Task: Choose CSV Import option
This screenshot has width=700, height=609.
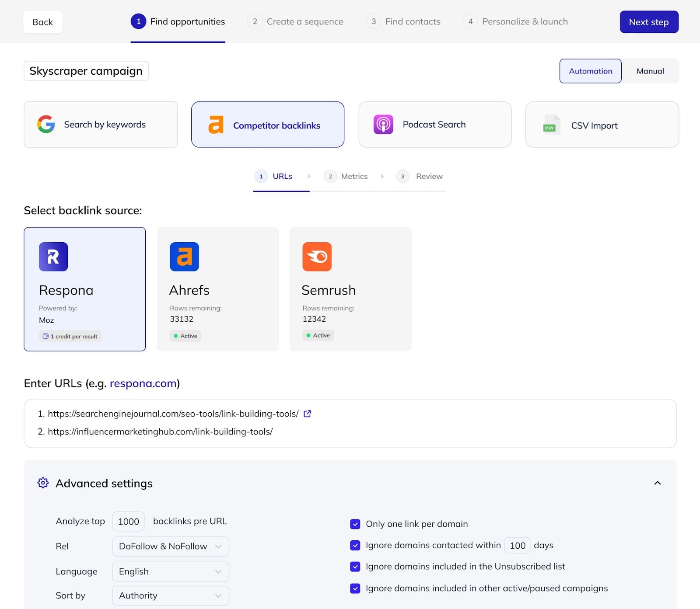Action: click(x=602, y=125)
